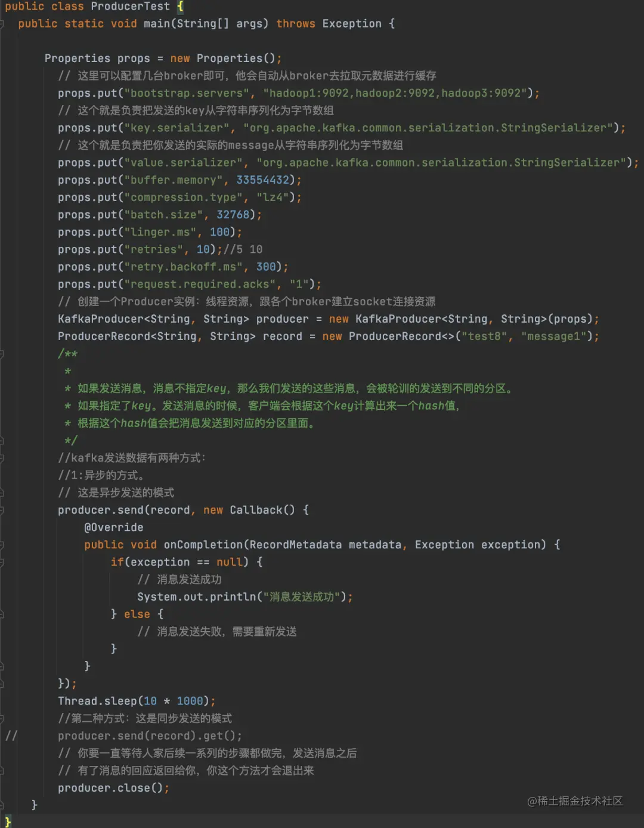Screen dimensions: 644x828
Task: Click the "if(exception == null)" condition
Action: click(179, 562)
